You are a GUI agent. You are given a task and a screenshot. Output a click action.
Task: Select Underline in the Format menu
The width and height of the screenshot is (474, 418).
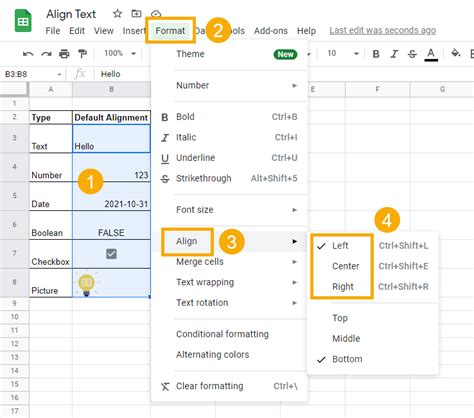coord(229,158)
